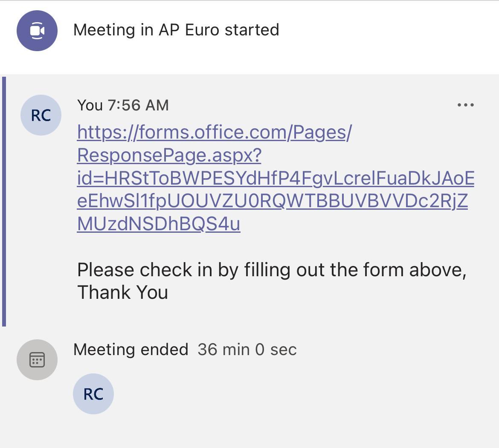Viewport: 499px width, 448px height.
Task: Click the "36 min 0 sec" meeting duration
Action: (247, 350)
